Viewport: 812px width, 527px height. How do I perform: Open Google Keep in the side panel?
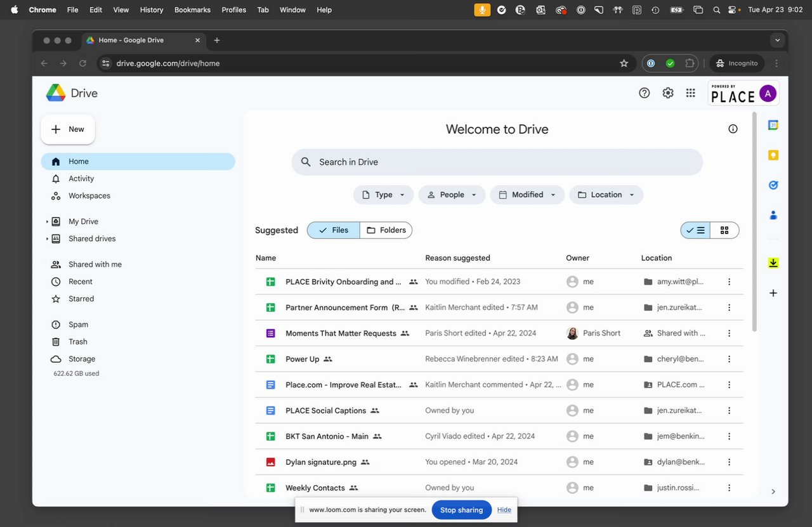click(773, 155)
